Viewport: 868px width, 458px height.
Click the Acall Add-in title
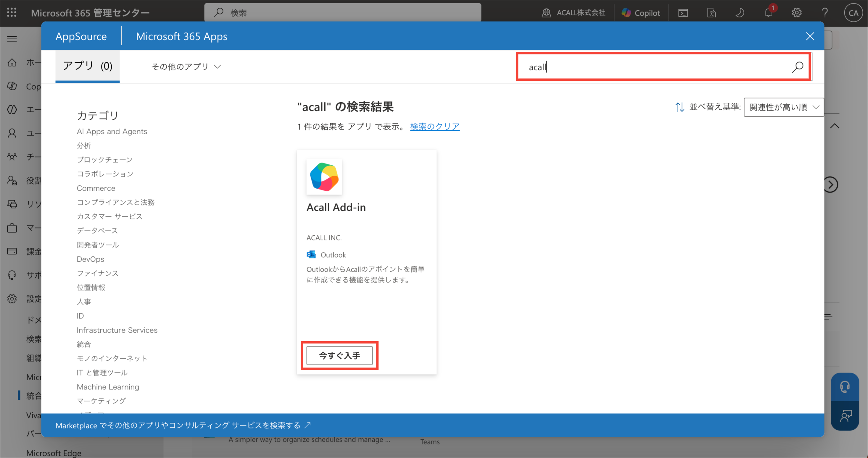coord(336,208)
